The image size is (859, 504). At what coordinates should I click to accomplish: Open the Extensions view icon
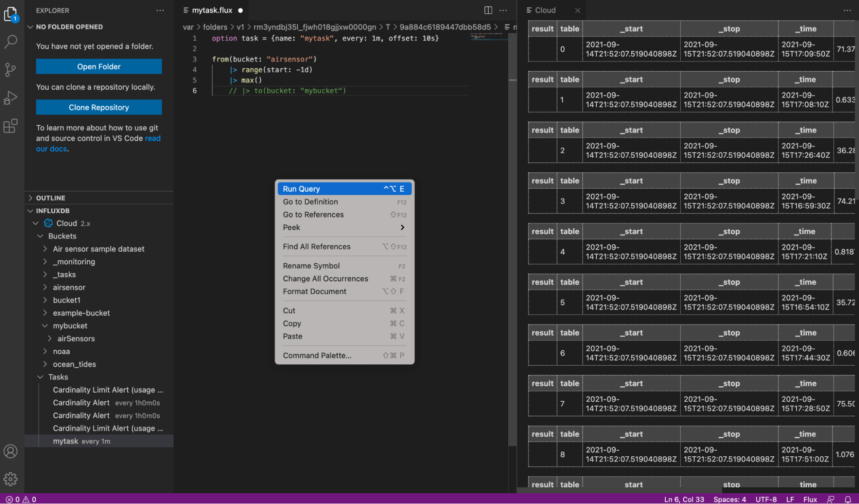[x=11, y=126]
